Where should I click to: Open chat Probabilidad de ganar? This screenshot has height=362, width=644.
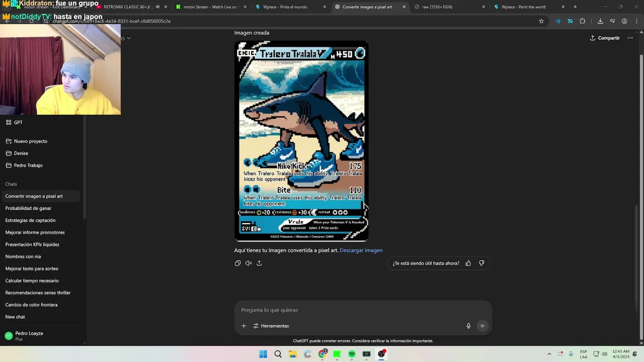coord(29,208)
